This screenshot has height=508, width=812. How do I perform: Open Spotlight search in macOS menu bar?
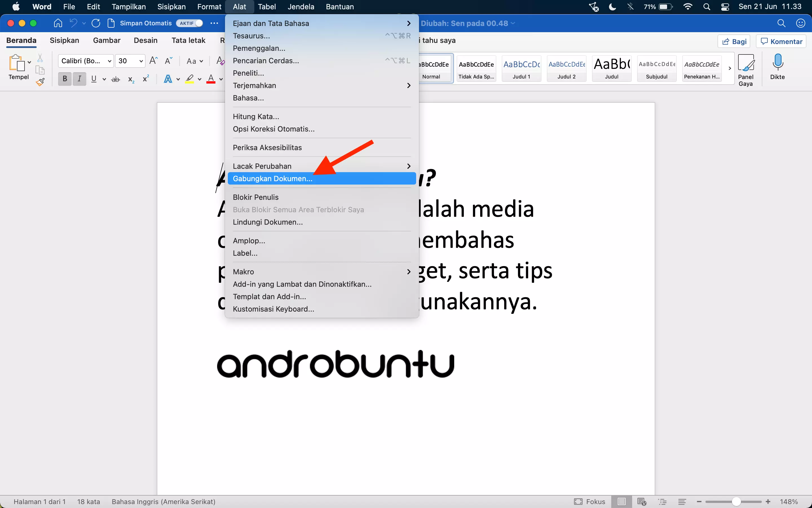point(707,7)
